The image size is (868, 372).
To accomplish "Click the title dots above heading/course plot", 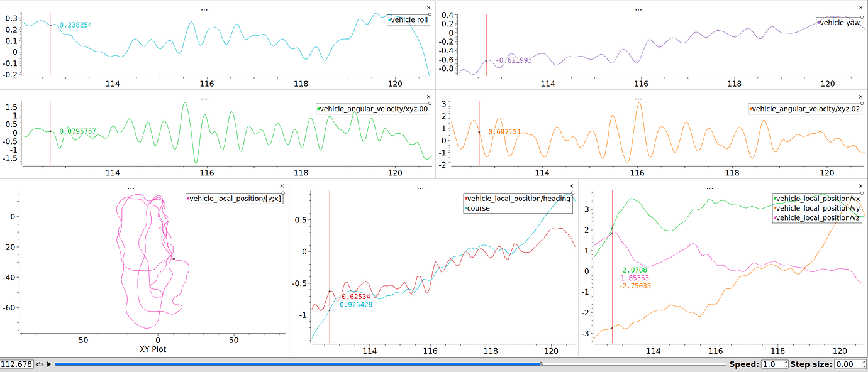I will 420,187.
